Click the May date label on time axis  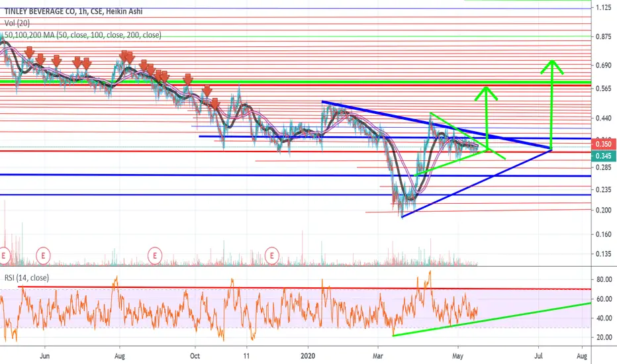[457, 356]
